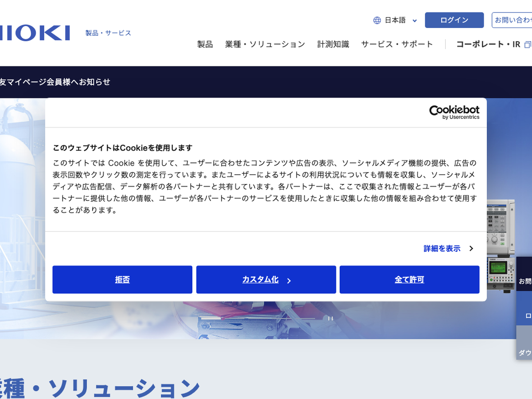Click the globe language icon
Image resolution: width=532 pixels, height=399 pixels.
[377, 20]
